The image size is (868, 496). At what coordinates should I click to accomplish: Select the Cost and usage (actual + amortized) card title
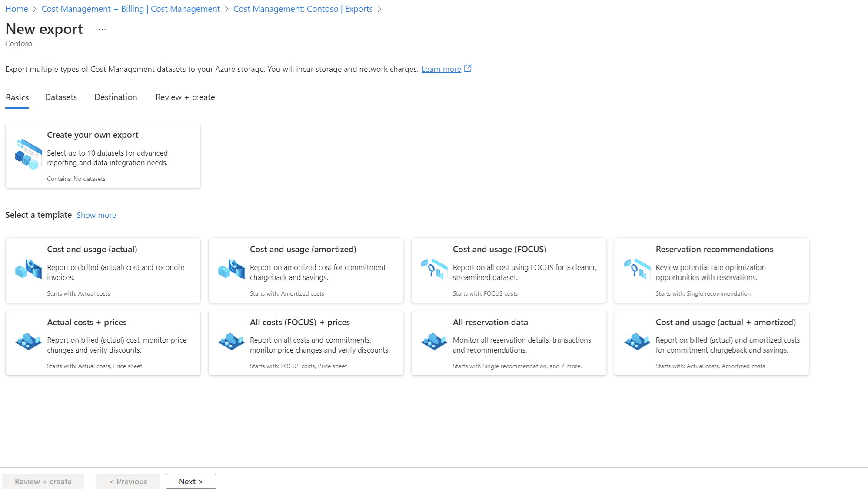[x=725, y=322]
